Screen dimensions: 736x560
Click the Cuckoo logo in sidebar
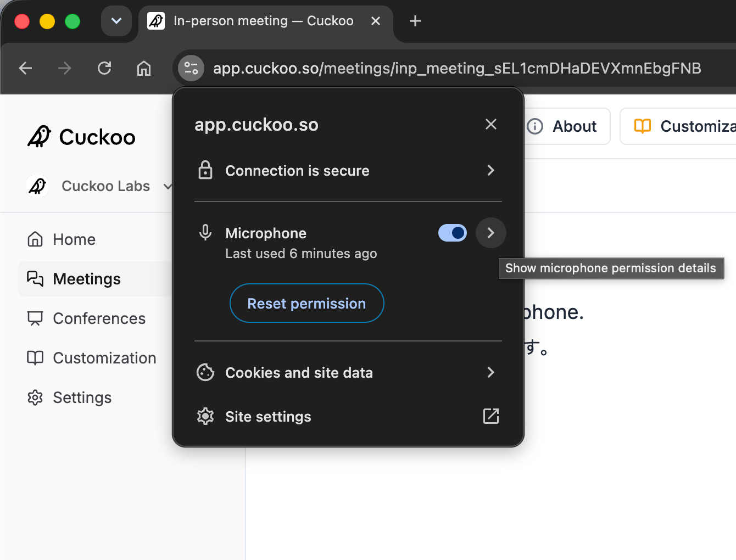click(x=81, y=137)
